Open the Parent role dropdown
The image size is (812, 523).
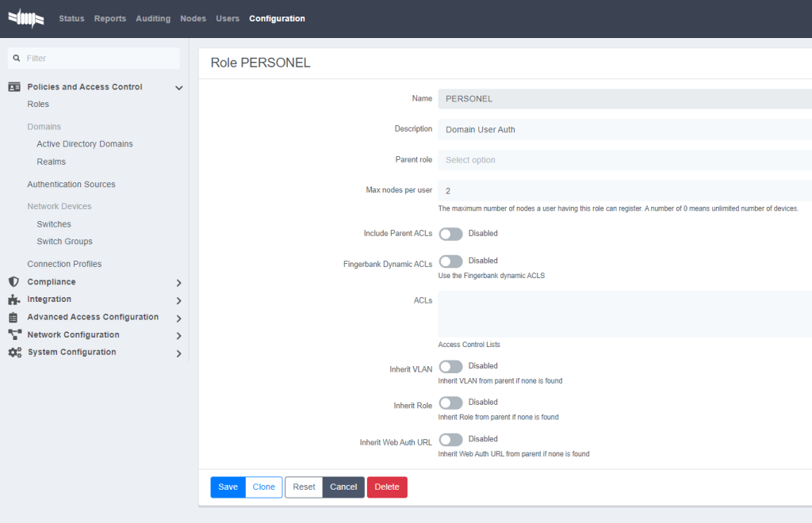coord(624,160)
